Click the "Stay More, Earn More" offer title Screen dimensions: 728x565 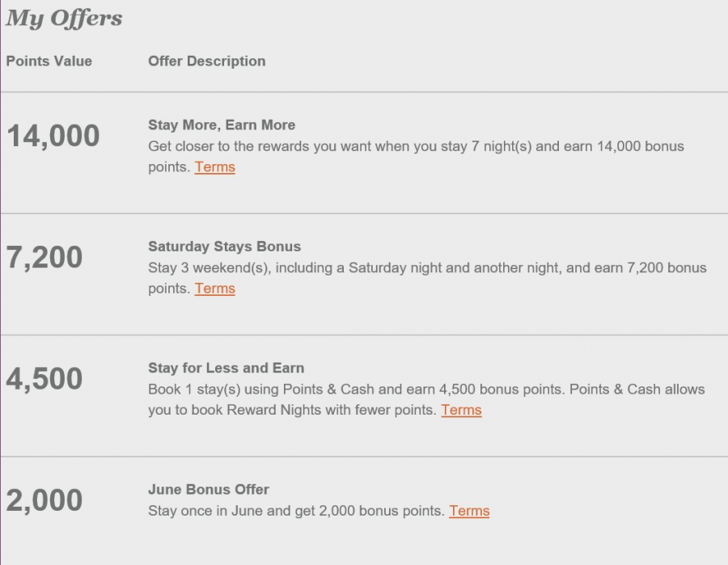[x=222, y=125]
